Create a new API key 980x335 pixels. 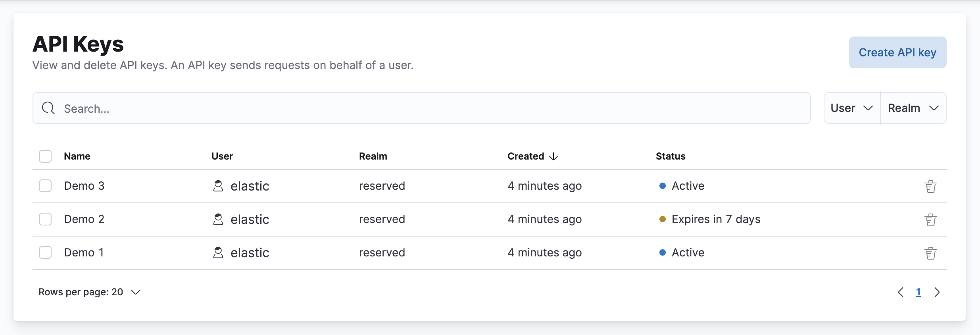click(897, 52)
